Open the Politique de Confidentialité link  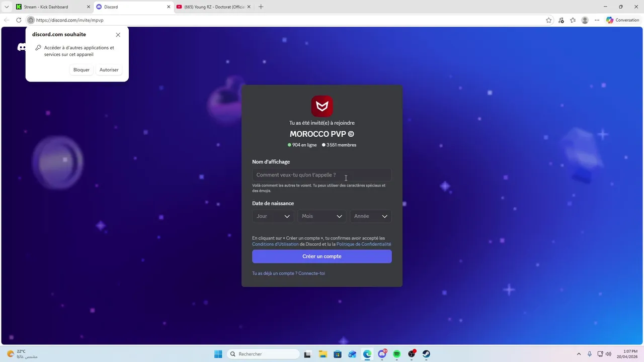[x=364, y=244]
